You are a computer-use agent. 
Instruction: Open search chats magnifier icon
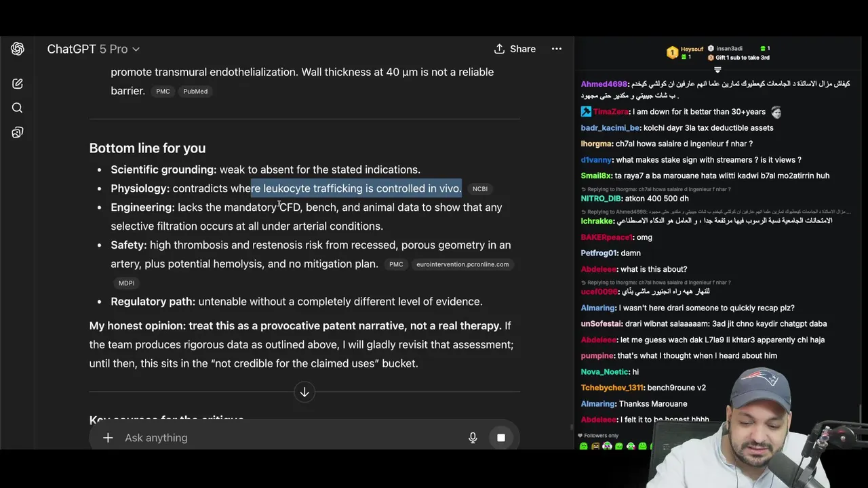tap(18, 108)
